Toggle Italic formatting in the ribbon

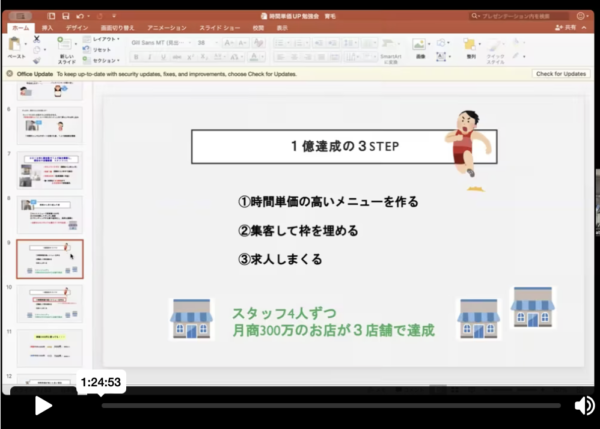point(148,58)
